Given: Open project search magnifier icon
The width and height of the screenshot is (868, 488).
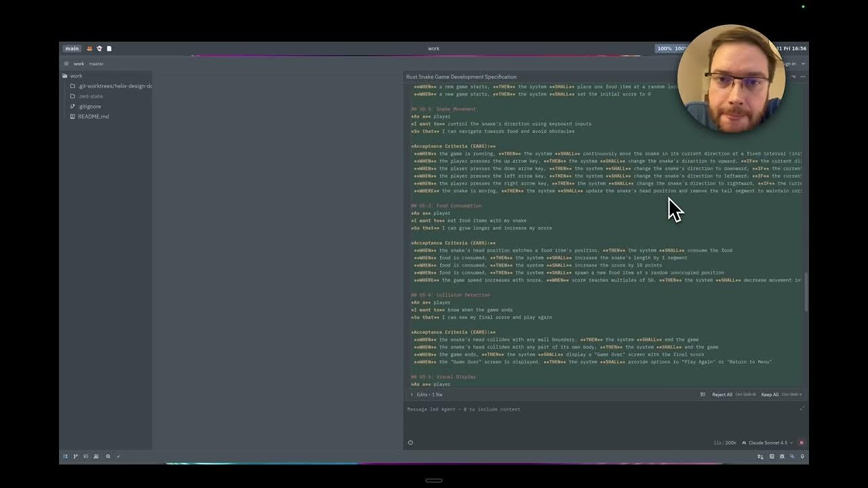Looking at the screenshot, I should click(108, 456).
